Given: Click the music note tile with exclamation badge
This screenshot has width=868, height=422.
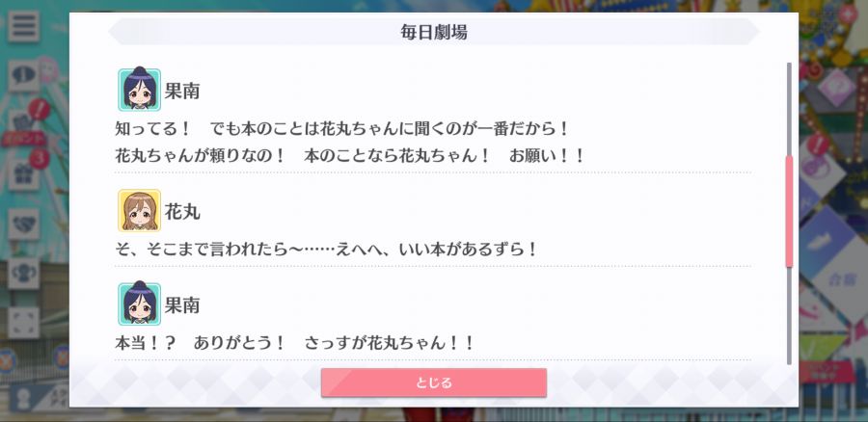Looking at the screenshot, I should pyautogui.click(x=819, y=166).
